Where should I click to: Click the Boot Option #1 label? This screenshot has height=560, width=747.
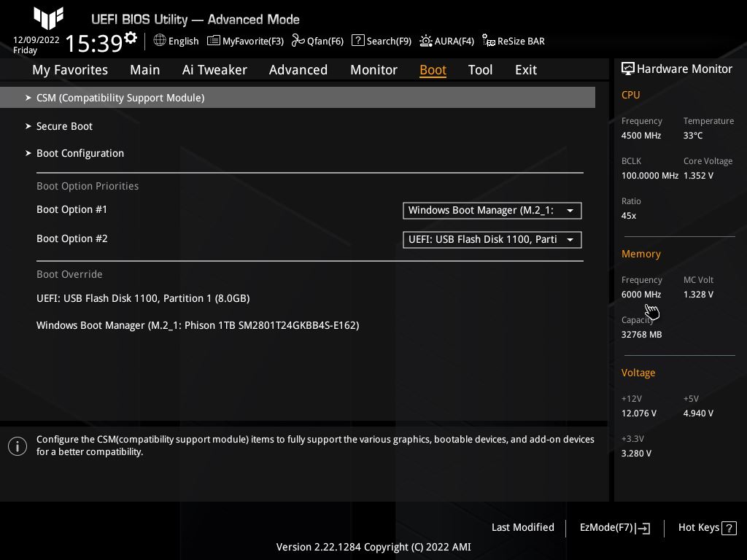[x=72, y=209]
